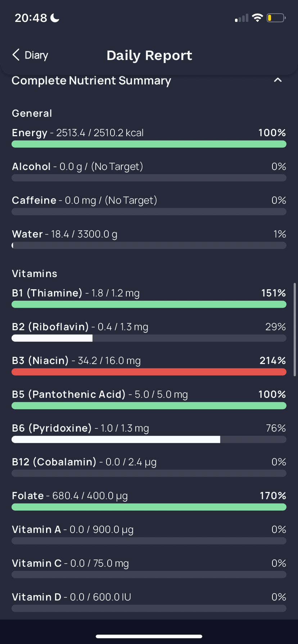The image size is (298, 644).
Task: Select the Energy progress bar
Action: 149,144
